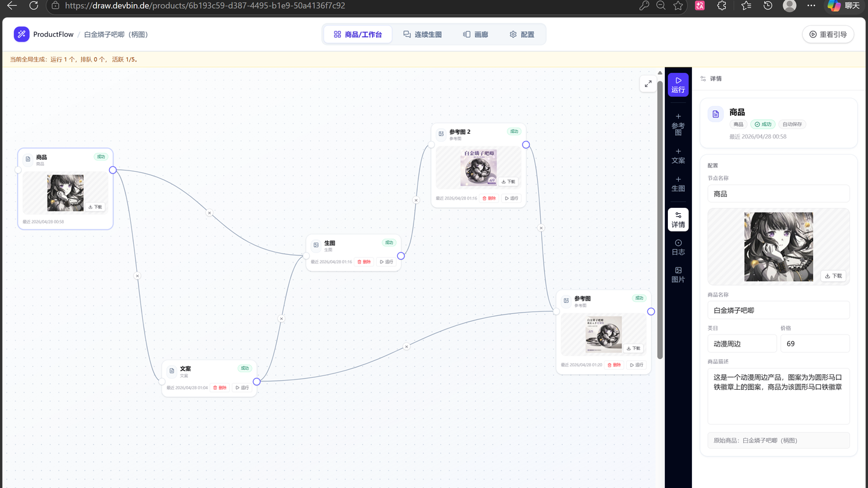
Task: Run the 生图 node
Action: point(386,261)
